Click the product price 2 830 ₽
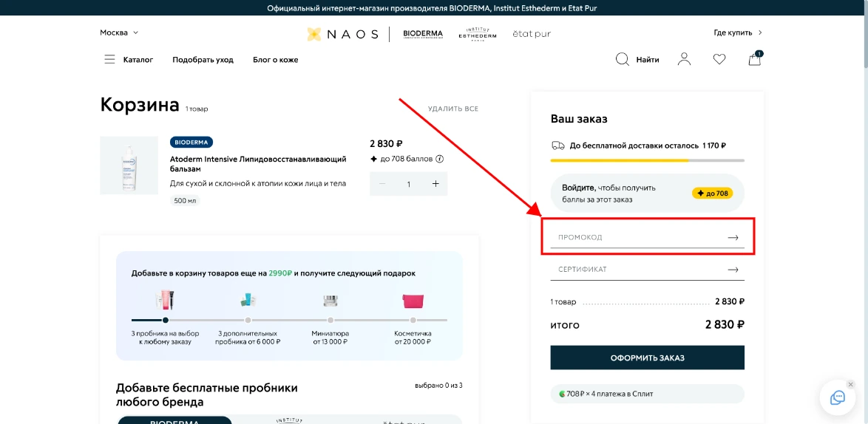Viewport: 868px width, 424px height. [x=386, y=144]
